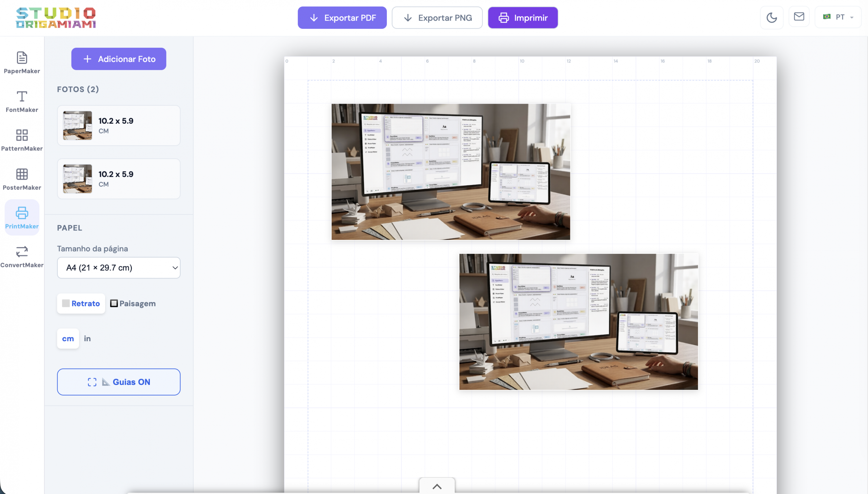
Task: Click the Adicionar Foto button
Action: coord(118,59)
